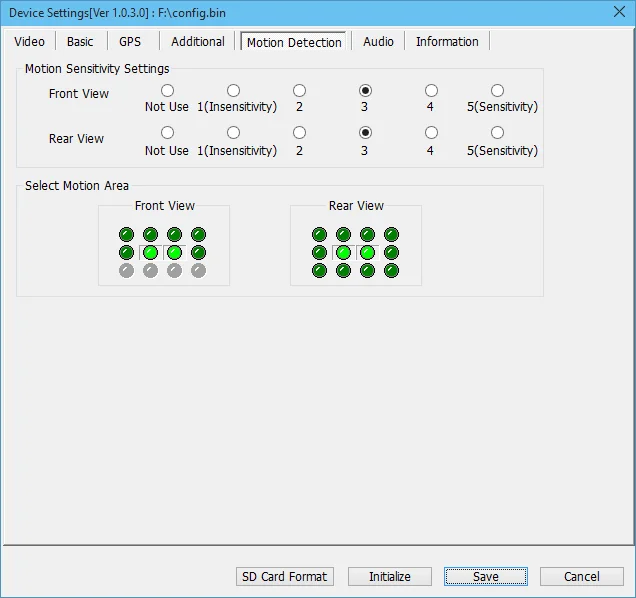Open the Video tab

(29, 41)
